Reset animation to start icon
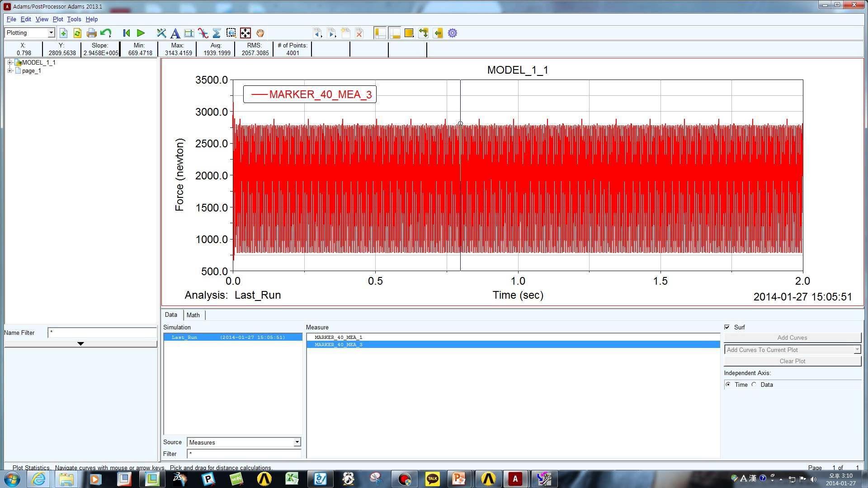 127,33
